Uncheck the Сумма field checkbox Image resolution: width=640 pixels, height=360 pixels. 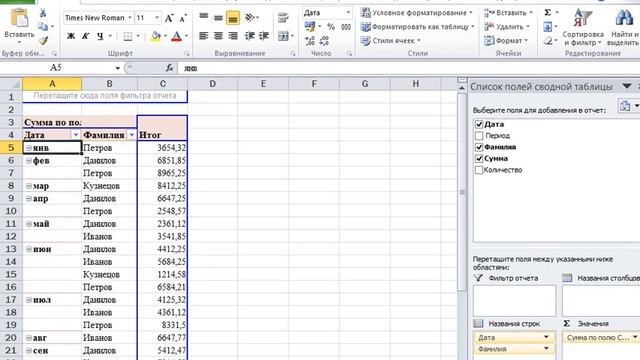point(479,158)
